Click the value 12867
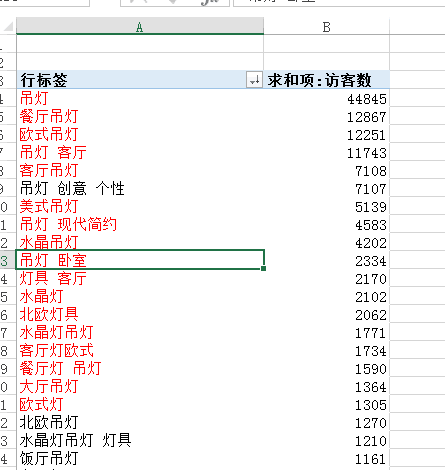The height and width of the screenshot is (470, 445). pyautogui.click(x=367, y=117)
